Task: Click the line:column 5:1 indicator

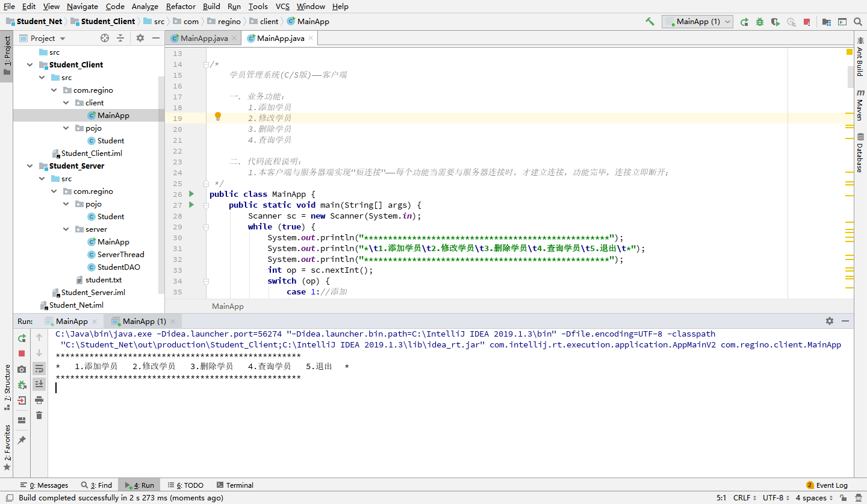Action: pos(721,497)
